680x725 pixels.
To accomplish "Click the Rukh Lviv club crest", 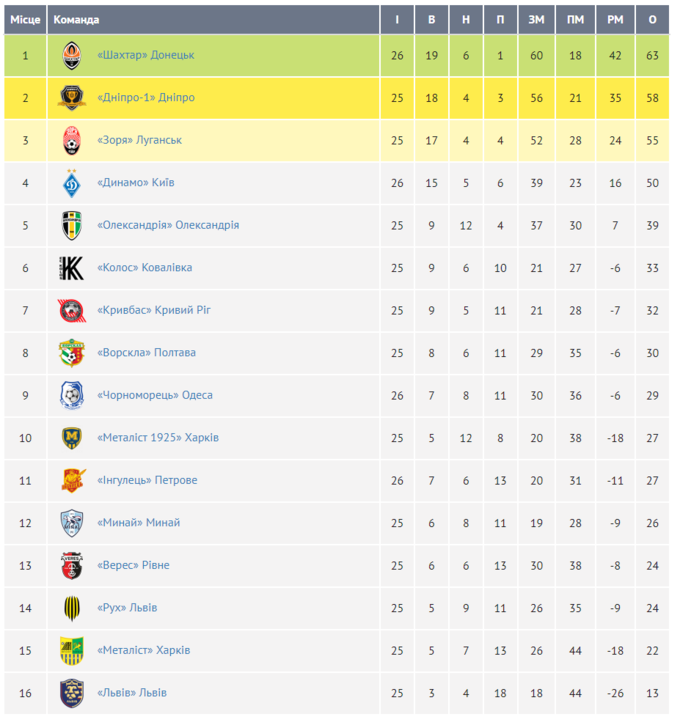I will [x=72, y=608].
